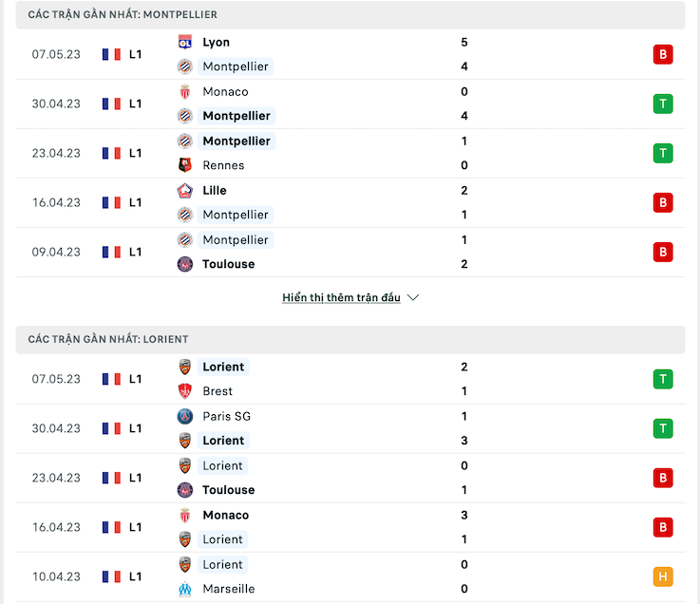This screenshot has width=700, height=604.
Task: Click L1 league label on 23.04.23 Rennes row
Action: click(x=135, y=153)
